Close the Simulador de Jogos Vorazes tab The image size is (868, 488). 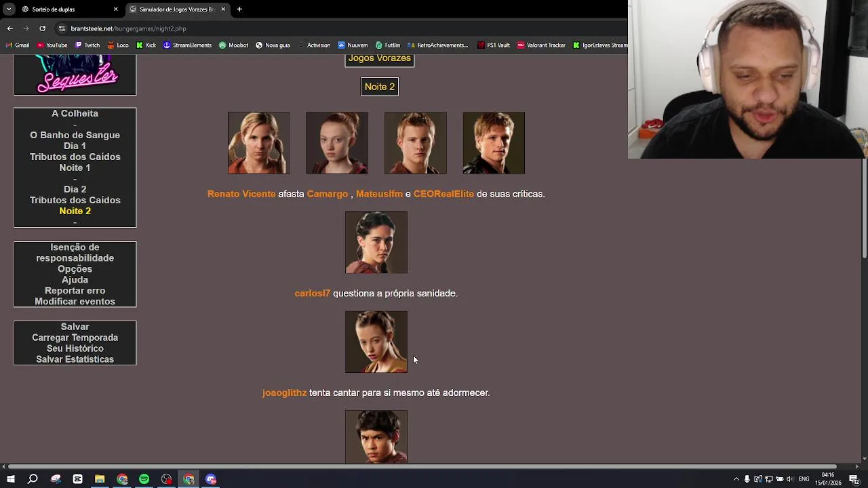tap(223, 9)
